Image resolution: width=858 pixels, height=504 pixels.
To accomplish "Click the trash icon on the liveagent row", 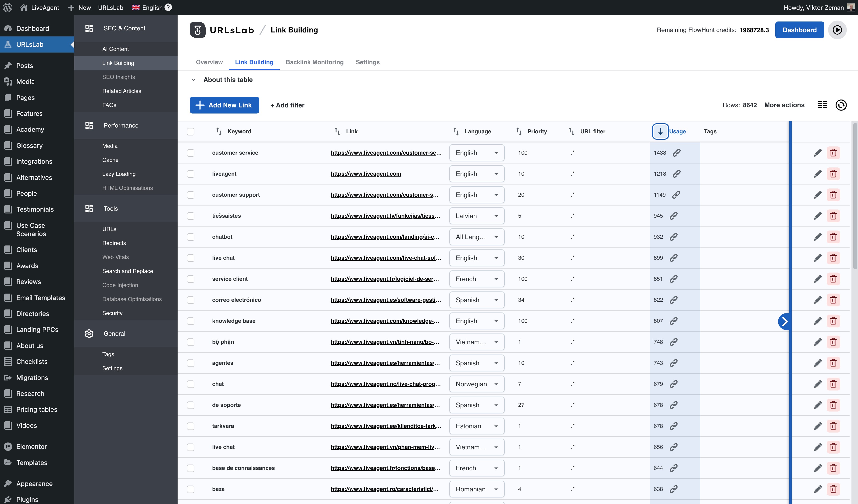I will (x=833, y=174).
